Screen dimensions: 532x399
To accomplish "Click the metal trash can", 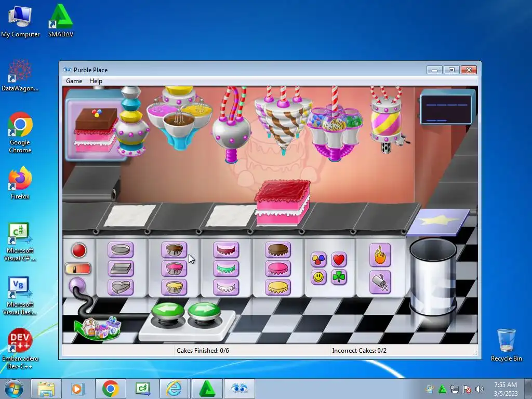I will (433, 276).
